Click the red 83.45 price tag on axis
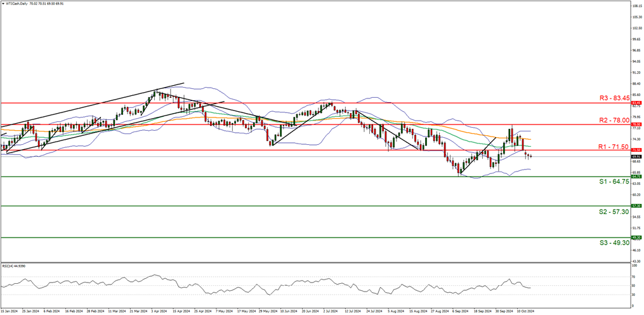 [636, 103]
